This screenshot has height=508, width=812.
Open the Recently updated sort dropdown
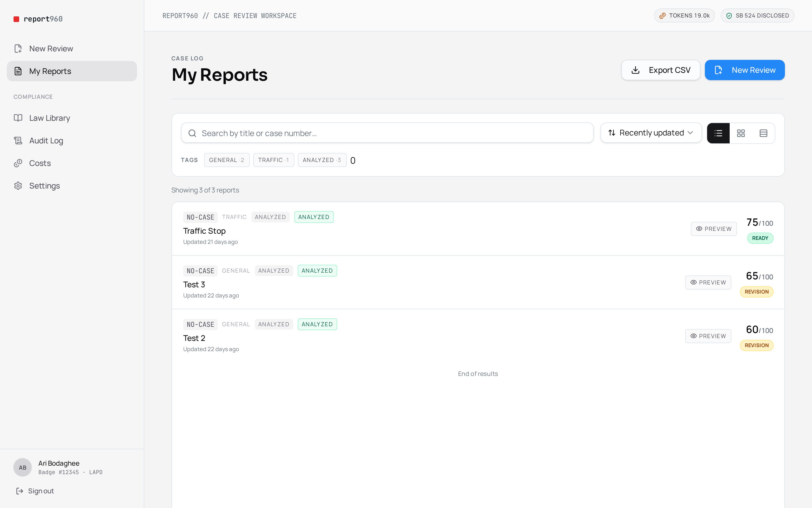[x=651, y=133]
